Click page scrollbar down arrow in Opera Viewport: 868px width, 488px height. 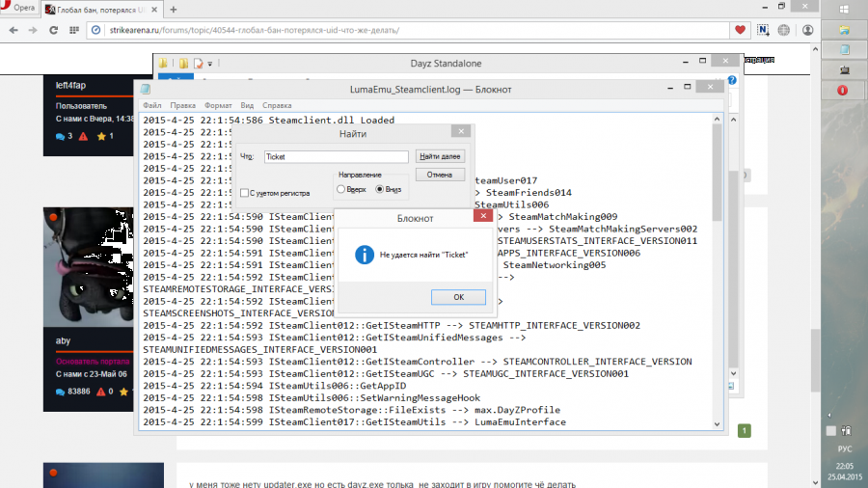815,482
